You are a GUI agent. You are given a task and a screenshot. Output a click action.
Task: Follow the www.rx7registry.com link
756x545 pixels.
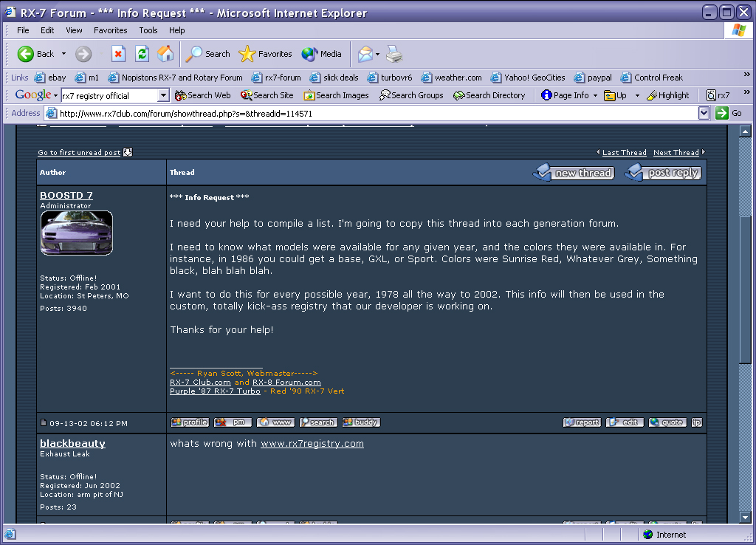[x=312, y=444]
